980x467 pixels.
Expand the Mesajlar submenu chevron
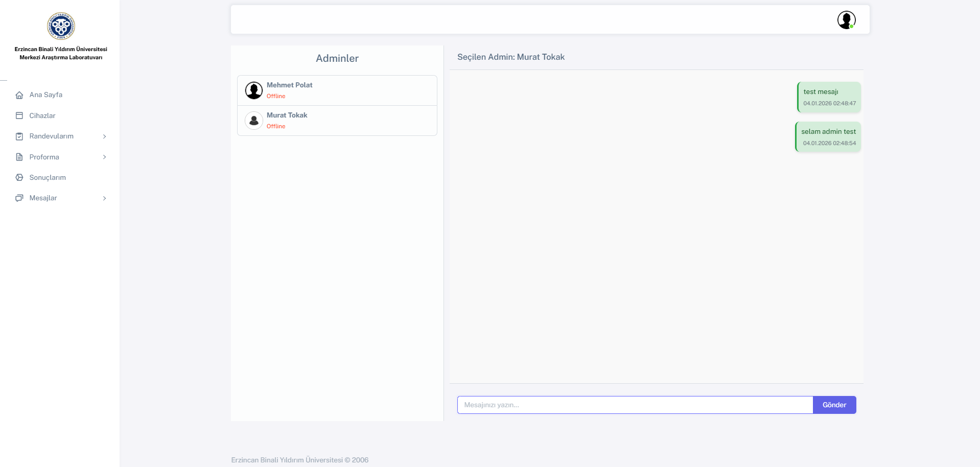[x=104, y=198]
